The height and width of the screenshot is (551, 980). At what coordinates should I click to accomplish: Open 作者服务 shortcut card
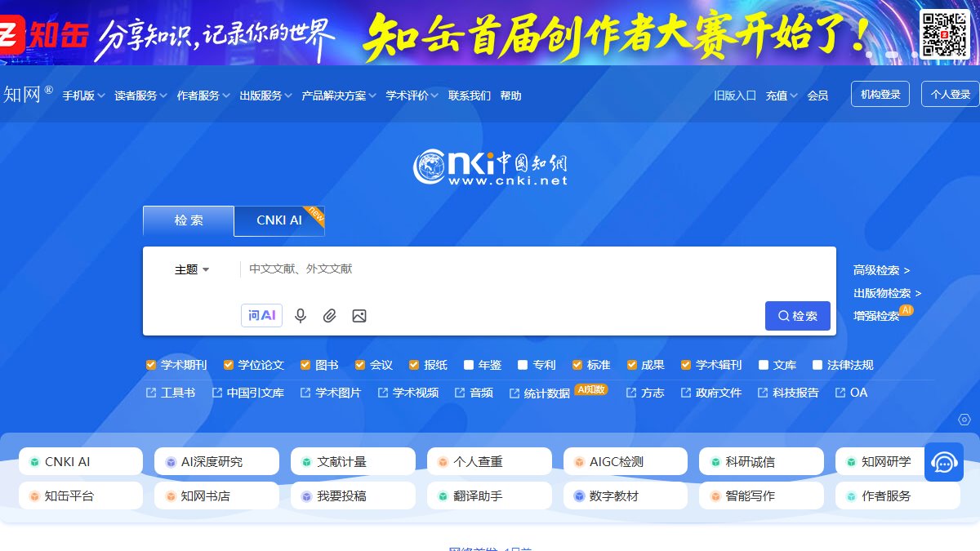(x=898, y=495)
